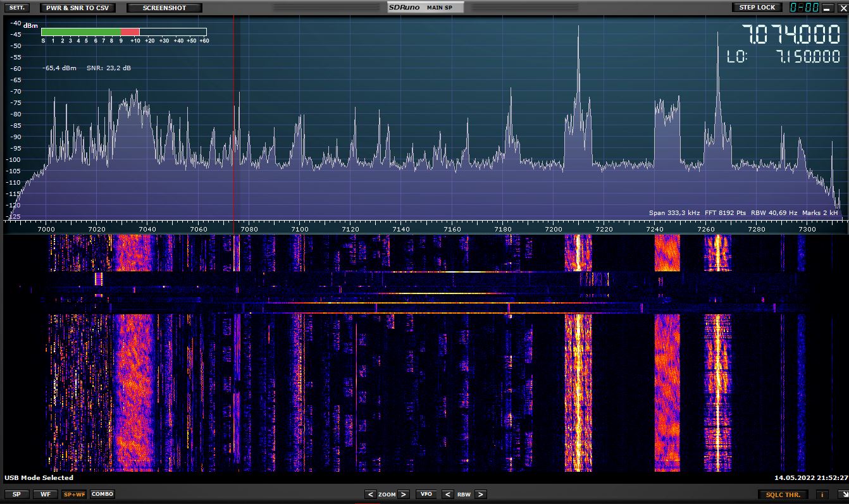Select the SP+WF display mode
The width and height of the screenshot is (849, 504).
[x=74, y=494]
